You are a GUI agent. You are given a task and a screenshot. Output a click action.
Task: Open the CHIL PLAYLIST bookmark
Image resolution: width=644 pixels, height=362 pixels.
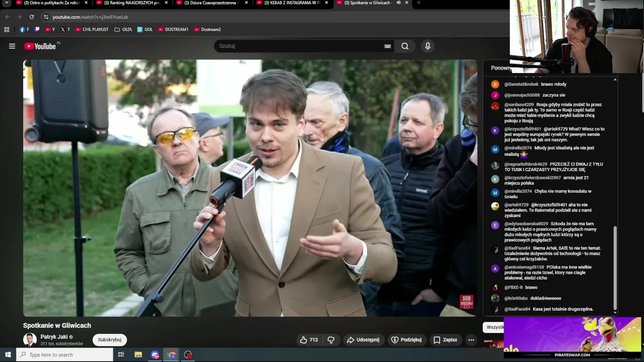[x=92, y=30]
